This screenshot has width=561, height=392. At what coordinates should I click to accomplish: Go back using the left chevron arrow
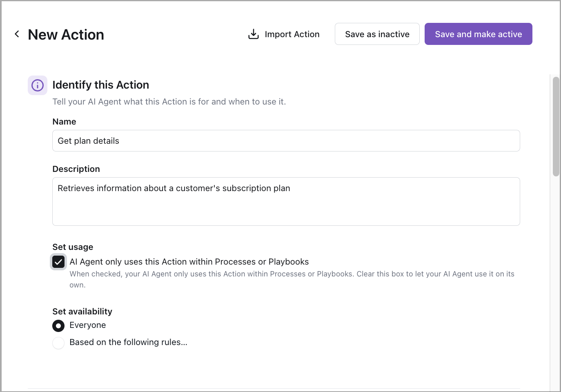coord(17,34)
